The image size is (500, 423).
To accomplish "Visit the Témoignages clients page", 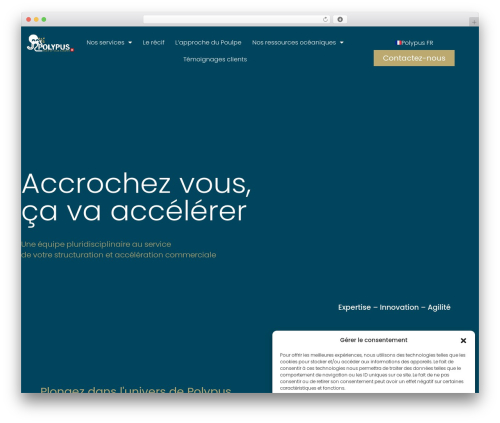I will 215,59.
